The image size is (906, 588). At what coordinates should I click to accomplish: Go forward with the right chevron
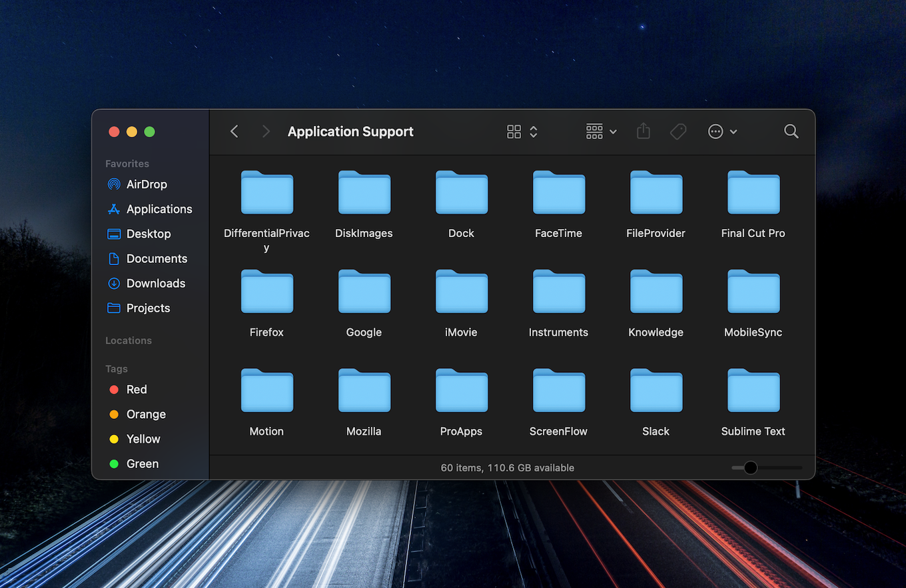[266, 132]
